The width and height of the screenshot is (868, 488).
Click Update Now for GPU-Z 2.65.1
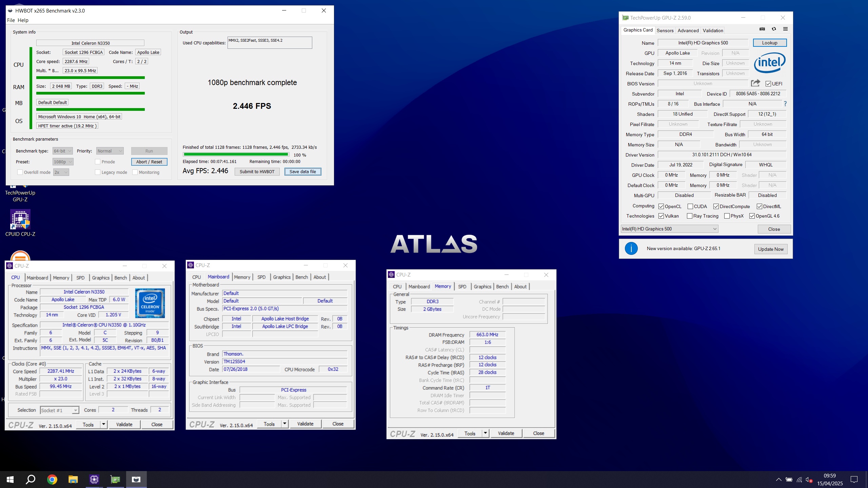click(771, 249)
